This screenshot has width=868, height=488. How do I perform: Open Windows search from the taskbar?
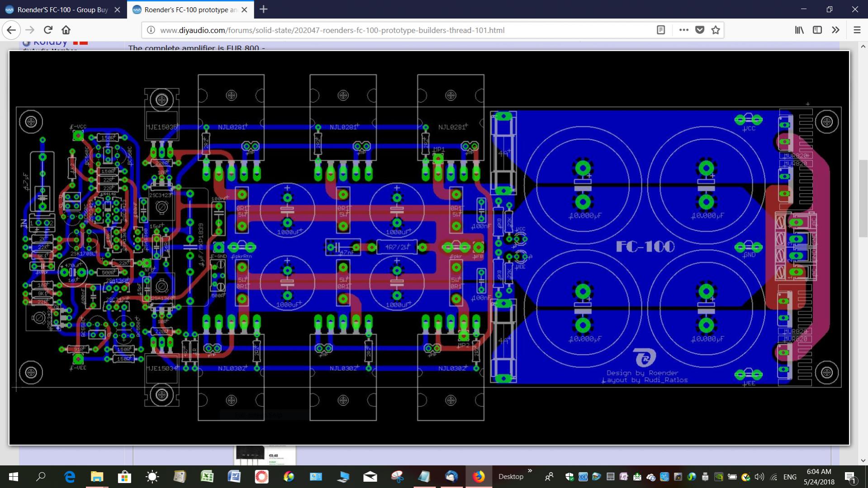click(41, 477)
